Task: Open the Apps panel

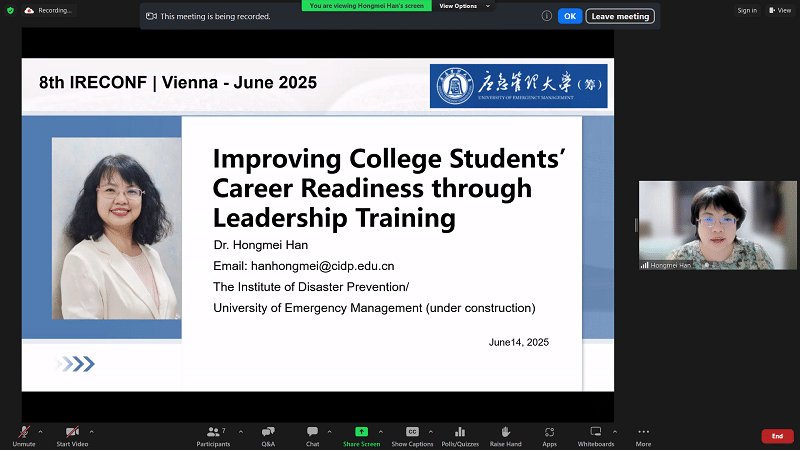Action: [549, 434]
